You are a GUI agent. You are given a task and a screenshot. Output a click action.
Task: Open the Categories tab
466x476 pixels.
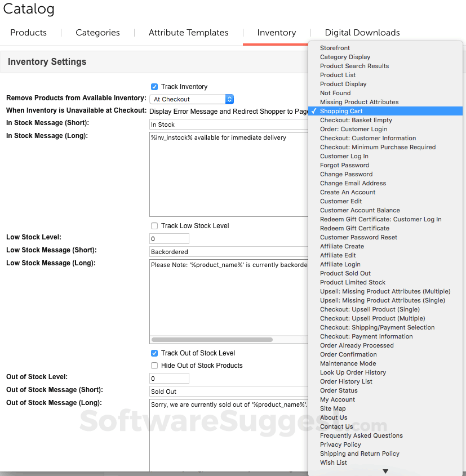pyautogui.click(x=97, y=33)
